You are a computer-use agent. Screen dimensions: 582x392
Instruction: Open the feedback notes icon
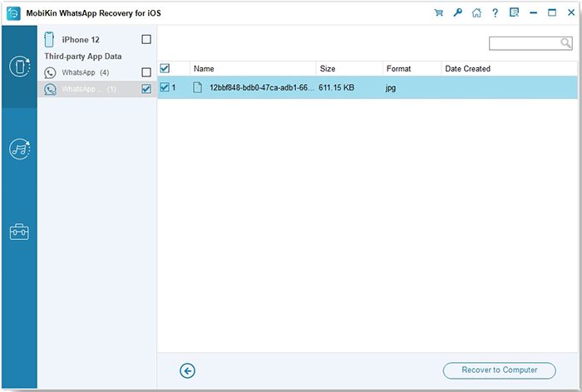coord(514,12)
